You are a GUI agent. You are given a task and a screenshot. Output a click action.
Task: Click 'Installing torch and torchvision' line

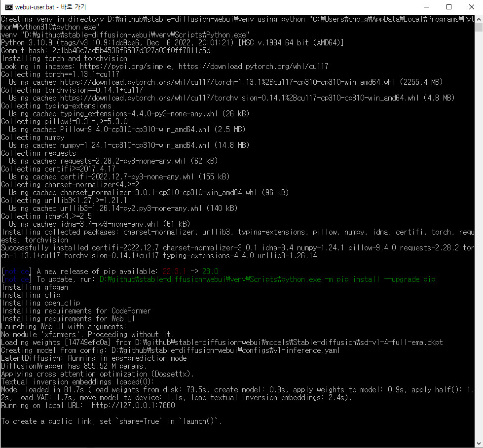[x=64, y=59]
